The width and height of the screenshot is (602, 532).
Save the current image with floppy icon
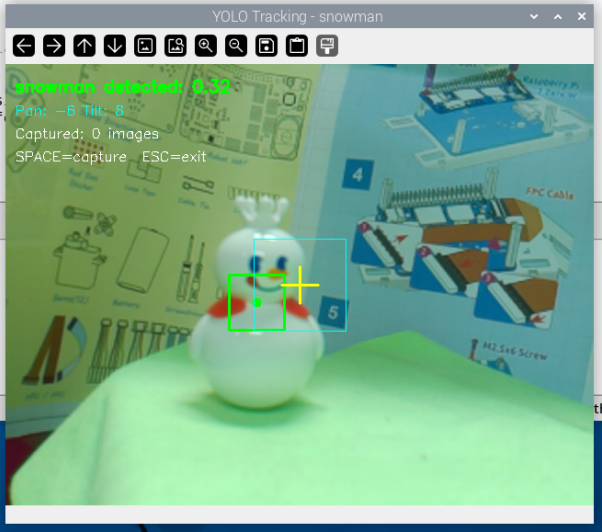[266, 46]
